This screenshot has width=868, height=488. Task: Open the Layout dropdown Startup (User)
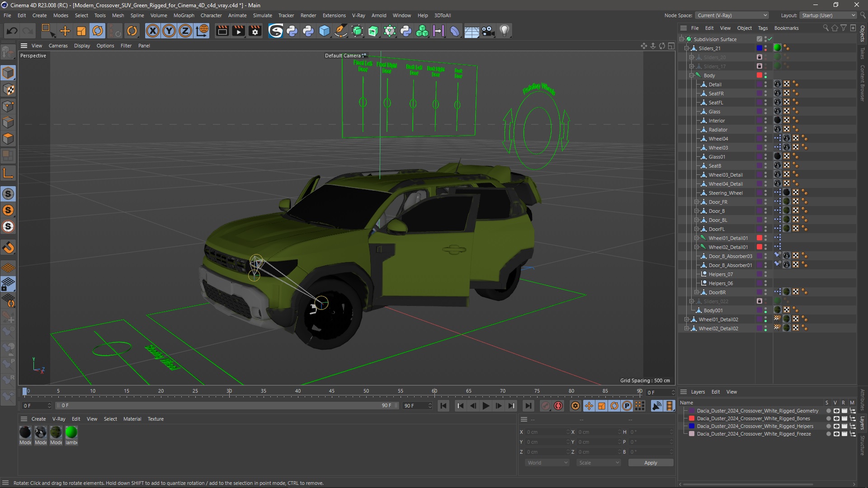828,15
